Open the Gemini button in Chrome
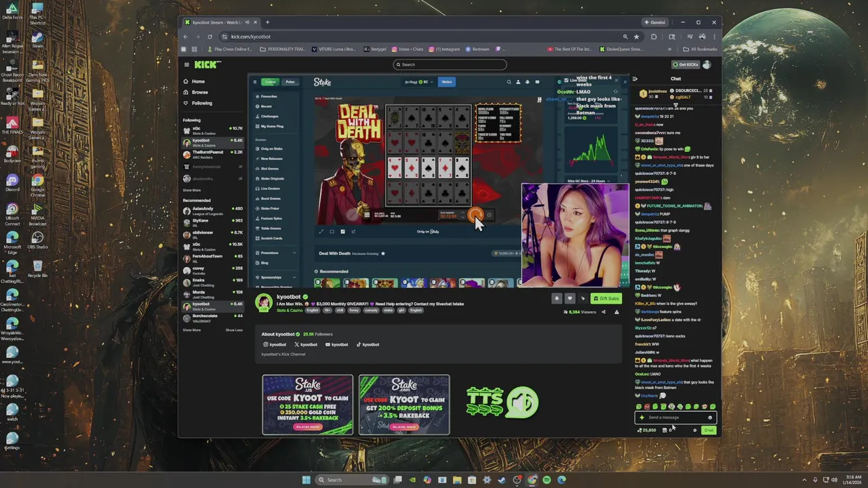The width and height of the screenshot is (868, 488). [654, 22]
